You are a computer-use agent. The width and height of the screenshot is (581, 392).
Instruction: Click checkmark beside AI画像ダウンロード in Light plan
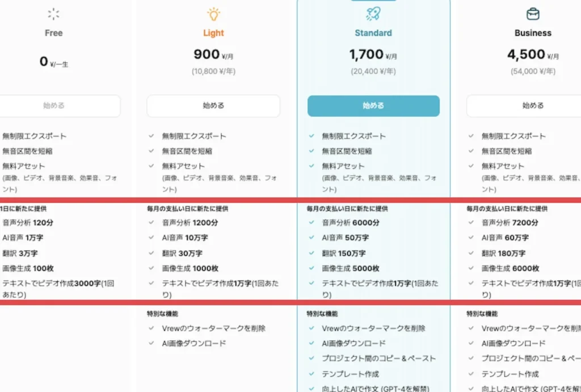151,343
